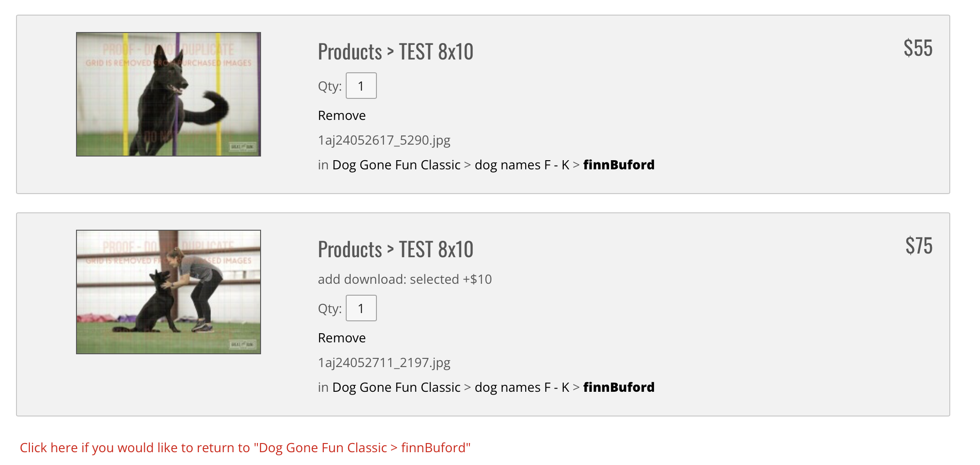Open the woman with sitting dog thumbnail

[169, 292]
